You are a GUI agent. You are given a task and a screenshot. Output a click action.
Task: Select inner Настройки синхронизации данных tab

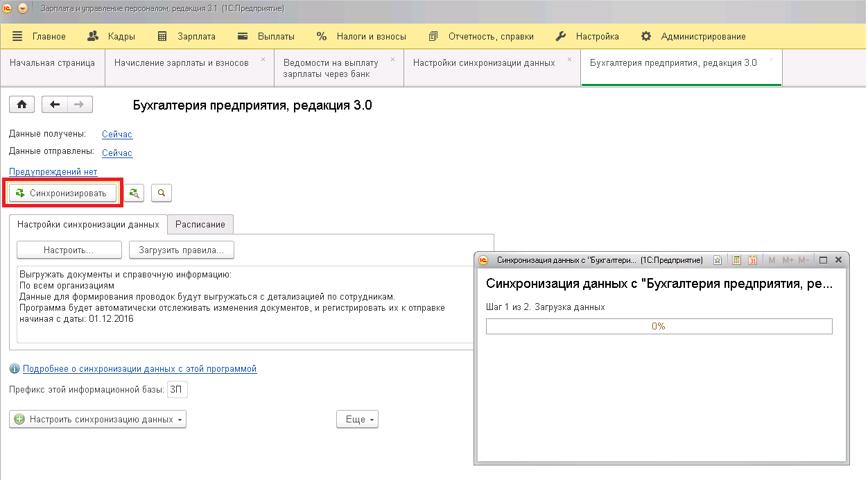click(x=88, y=224)
